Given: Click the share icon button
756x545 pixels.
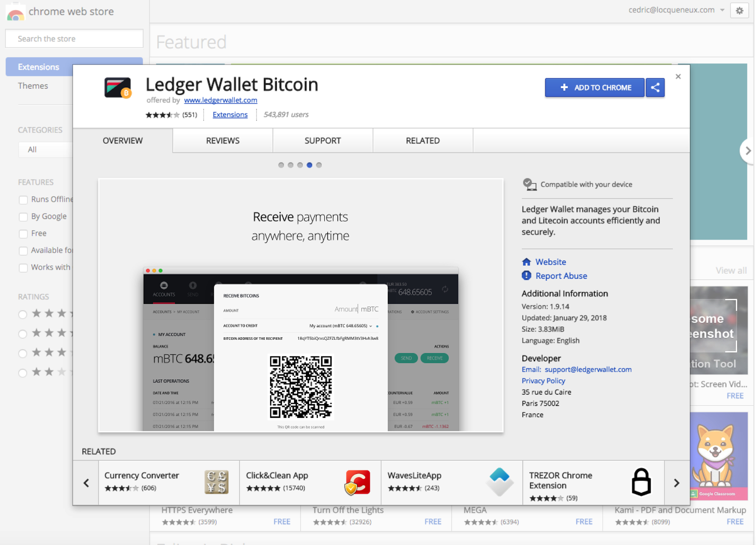Looking at the screenshot, I should click(x=655, y=88).
